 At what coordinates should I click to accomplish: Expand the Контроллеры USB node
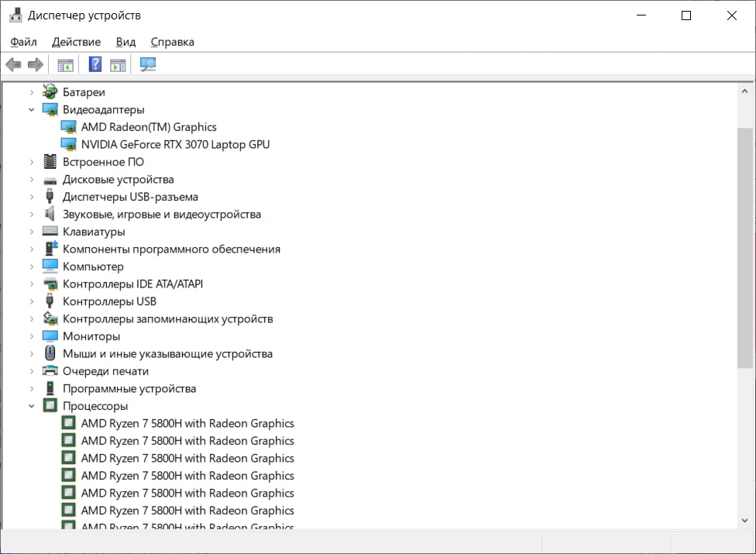pos(31,301)
